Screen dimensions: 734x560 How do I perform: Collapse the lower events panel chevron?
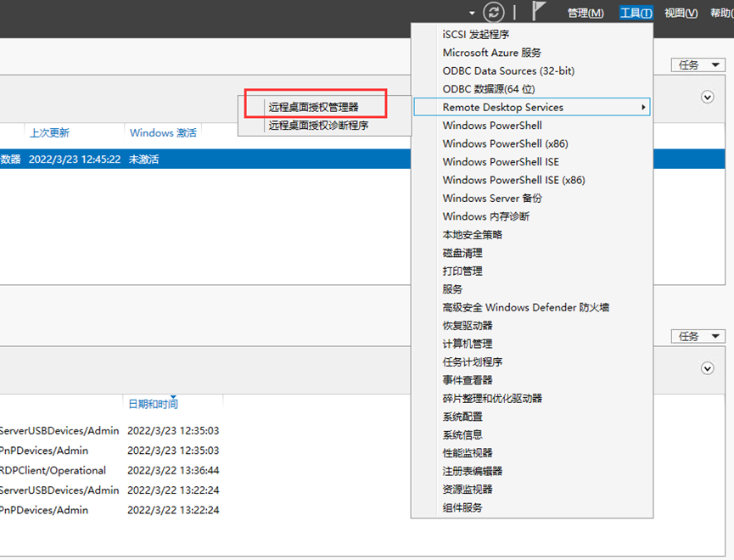[708, 368]
